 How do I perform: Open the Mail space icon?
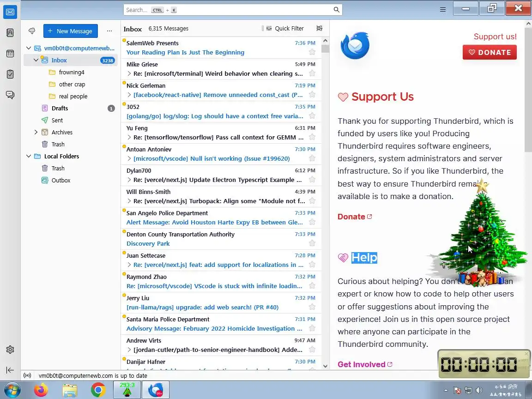10,12
